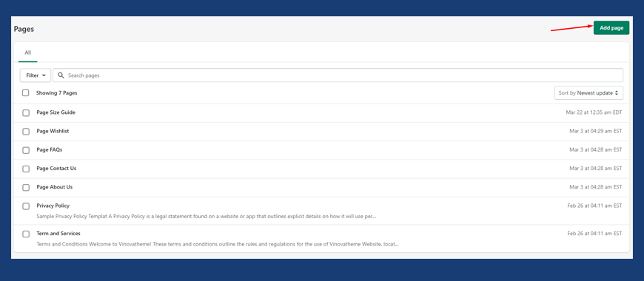Click the Privacy Policy description excerpt
This screenshot has height=281, width=644.
click(207, 216)
